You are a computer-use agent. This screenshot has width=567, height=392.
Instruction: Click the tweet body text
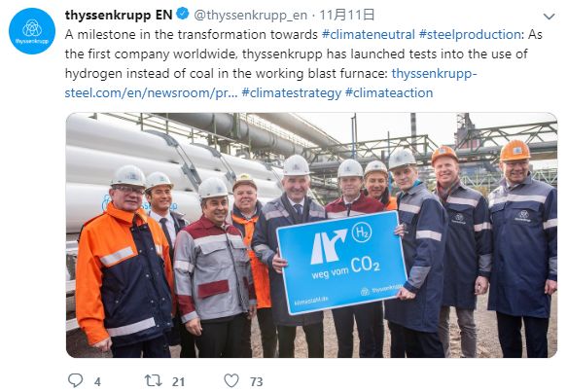tap(303, 63)
